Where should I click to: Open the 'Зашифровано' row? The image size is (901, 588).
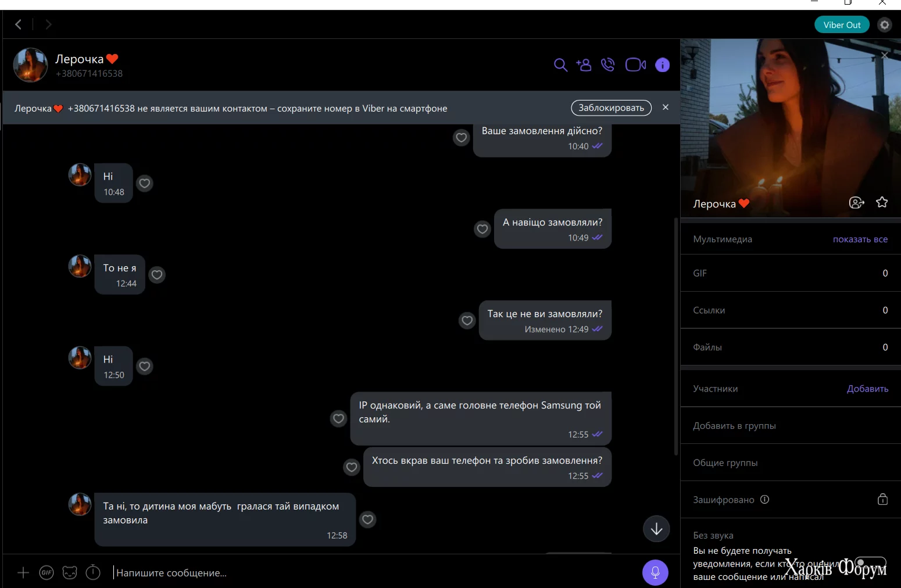[x=791, y=500]
